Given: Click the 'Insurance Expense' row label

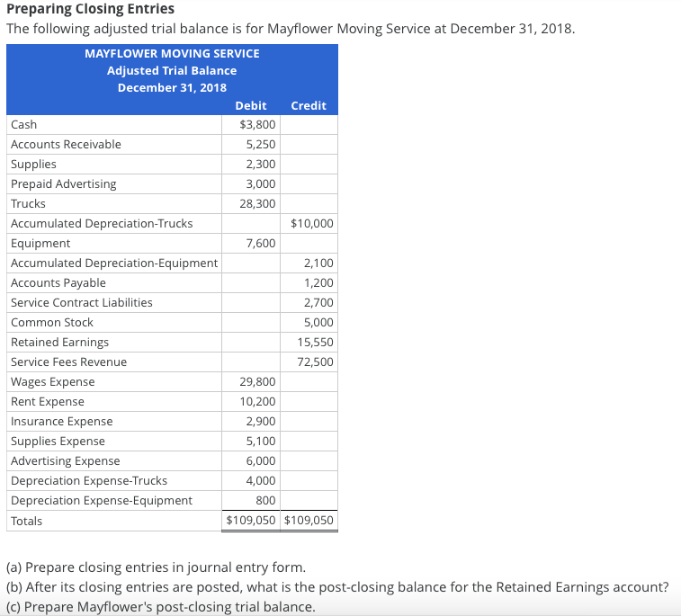Looking at the screenshot, I should pos(62,422).
